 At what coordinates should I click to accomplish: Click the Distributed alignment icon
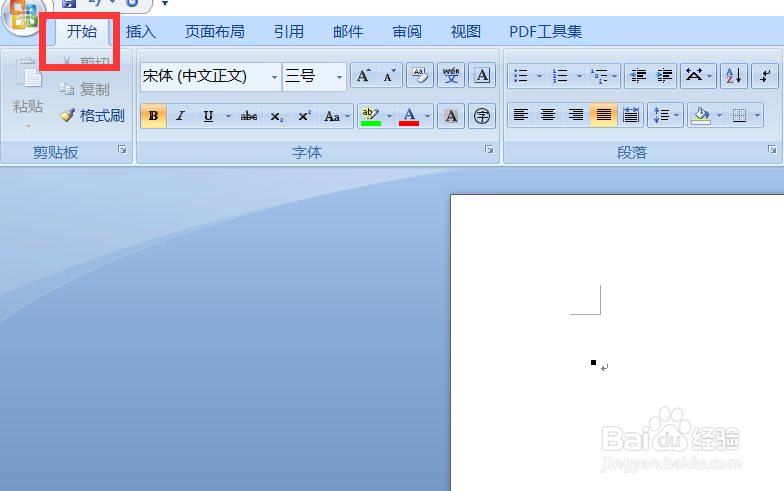pyautogui.click(x=631, y=116)
